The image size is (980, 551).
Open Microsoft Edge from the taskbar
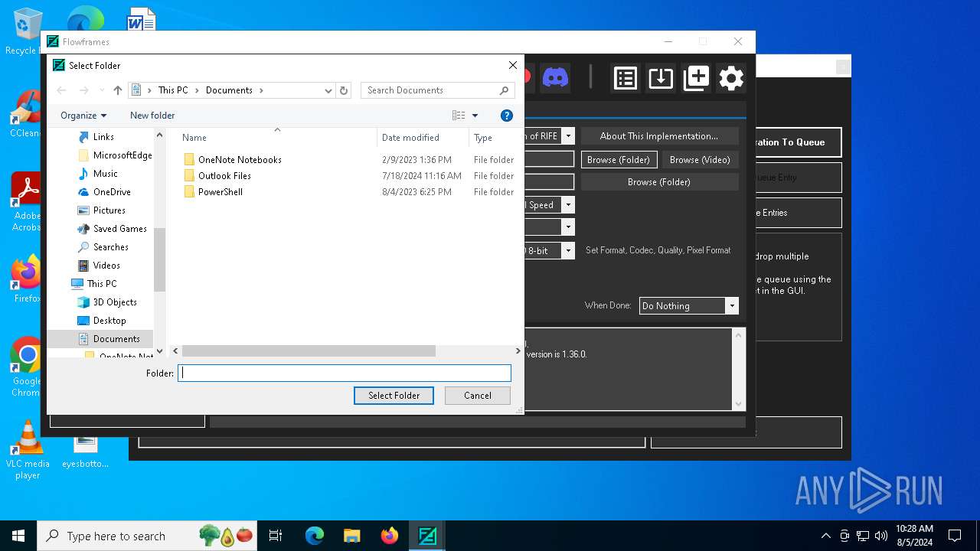point(315,536)
